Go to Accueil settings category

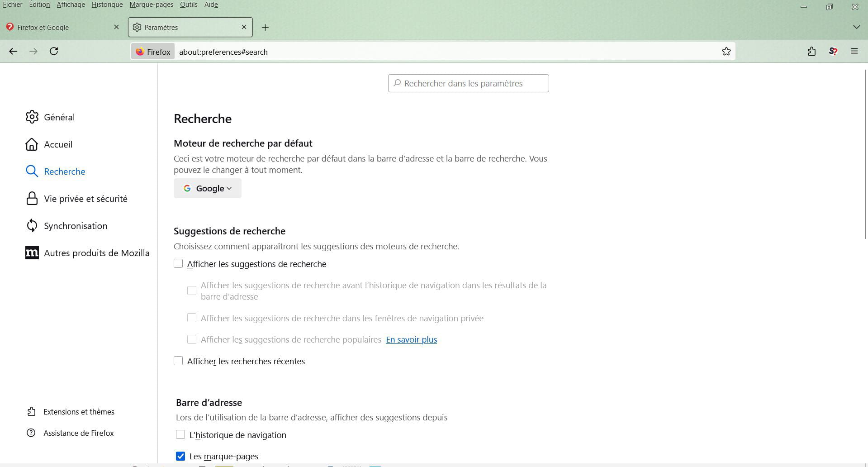[58, 144]
